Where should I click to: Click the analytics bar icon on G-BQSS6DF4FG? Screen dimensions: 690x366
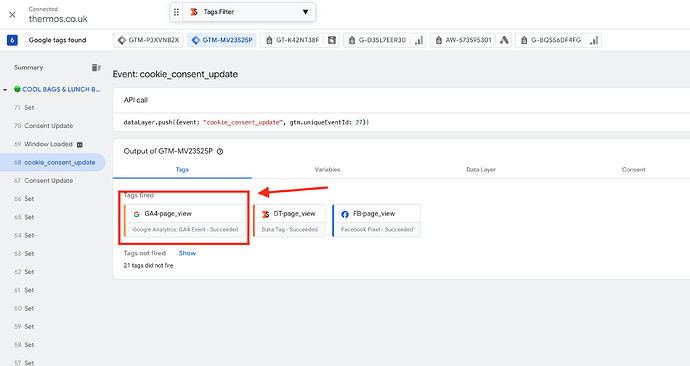[594, 40]
